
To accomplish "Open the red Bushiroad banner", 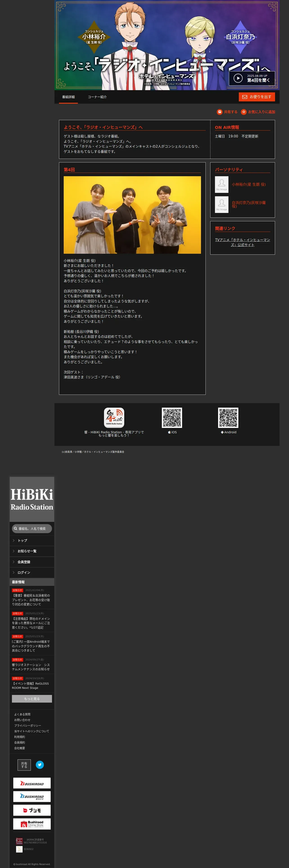I will click(x=32, y=783).
